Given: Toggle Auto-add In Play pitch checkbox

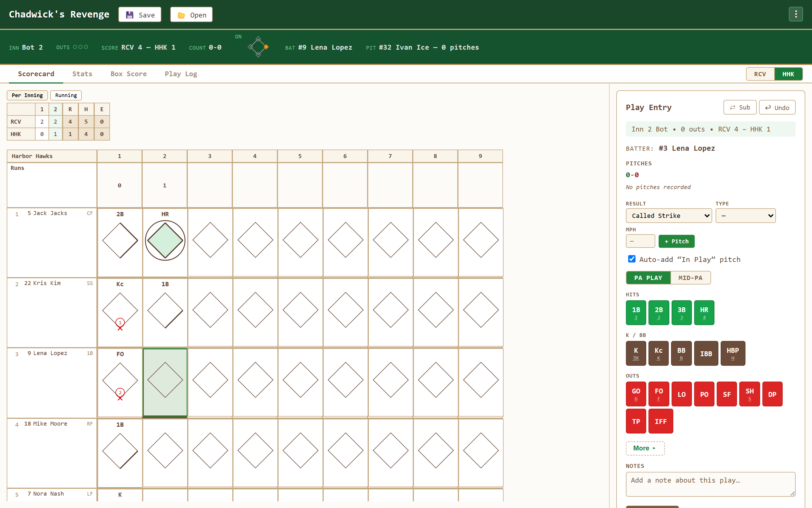Looking at the screenshot, I should coord(632,259).
